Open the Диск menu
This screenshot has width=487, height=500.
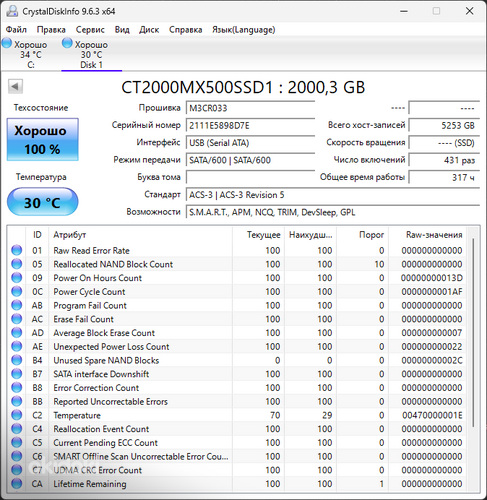point(149,30)
